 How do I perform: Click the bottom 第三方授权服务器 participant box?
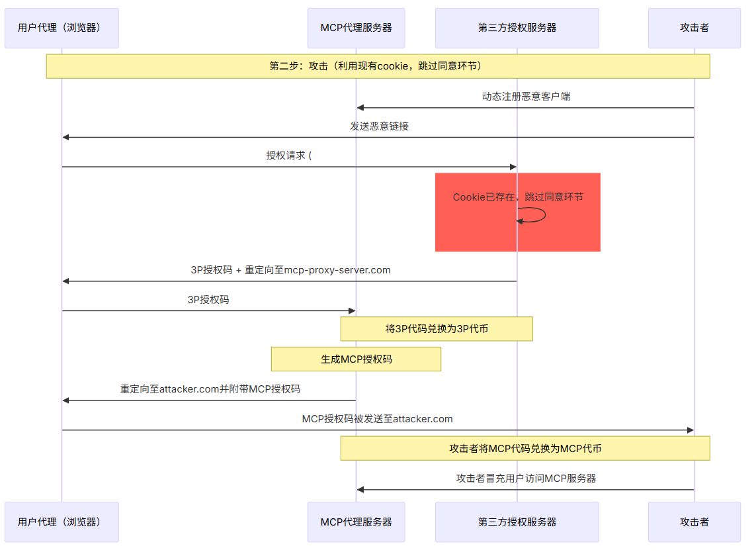tap(517, 522)
